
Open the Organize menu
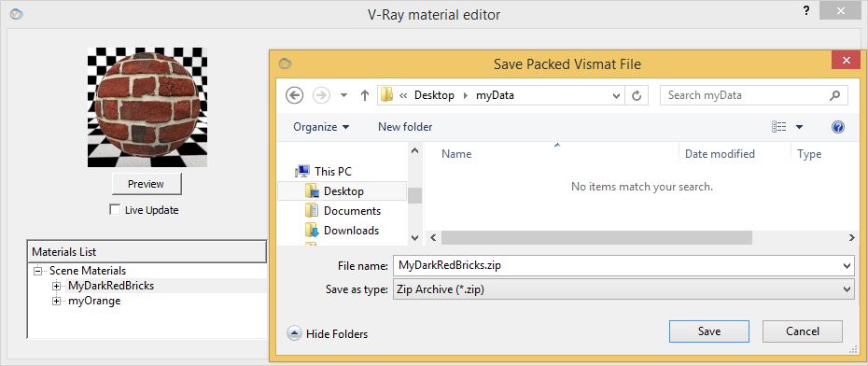pyautogui.click(x=321, y=127)
